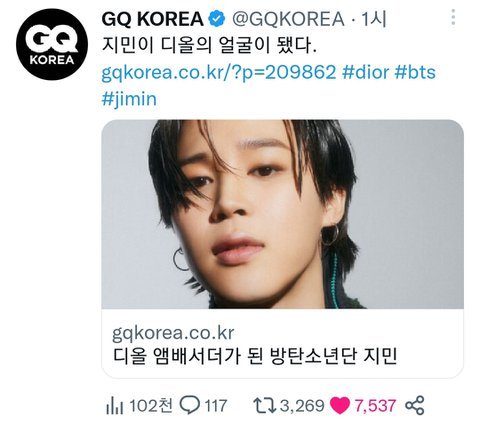Open the article preview photo

click(282, 214)
